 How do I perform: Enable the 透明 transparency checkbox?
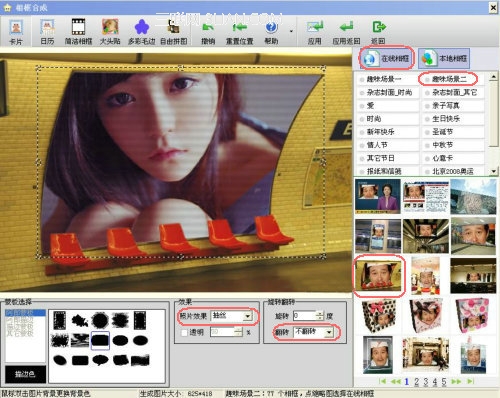pyautogui.click(x=184, y=332)
